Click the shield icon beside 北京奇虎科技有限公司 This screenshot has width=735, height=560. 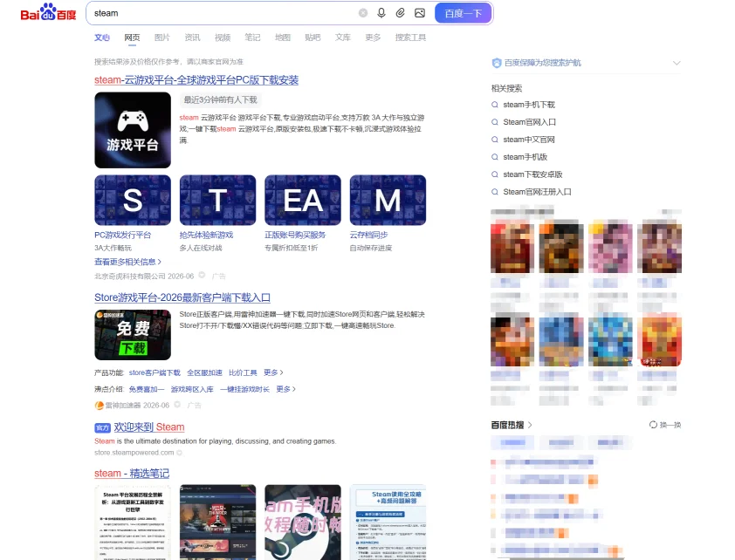tap(202, 276)
